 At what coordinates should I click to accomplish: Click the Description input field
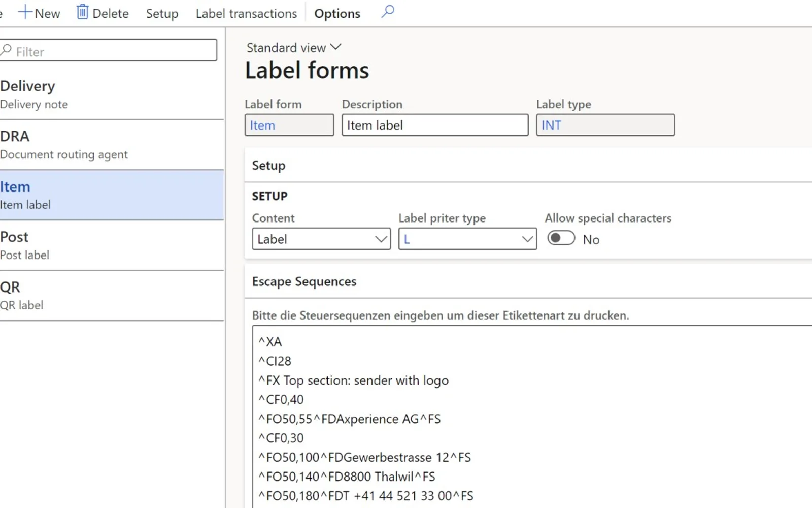[435, 125]
